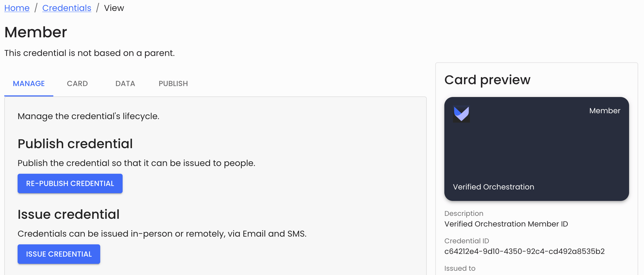Click the Issue credential section heading

tap(69, 214)
